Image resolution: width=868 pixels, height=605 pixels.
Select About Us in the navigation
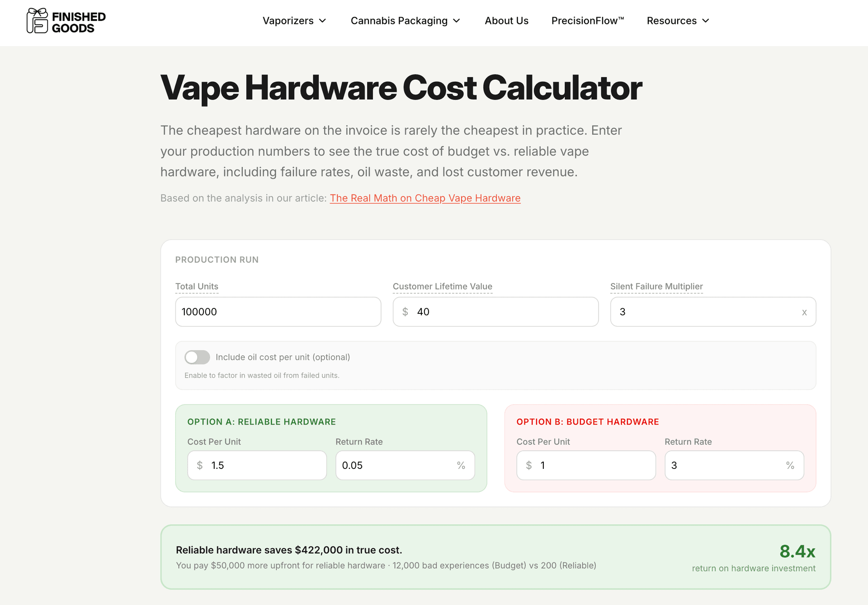pos(506,20)
